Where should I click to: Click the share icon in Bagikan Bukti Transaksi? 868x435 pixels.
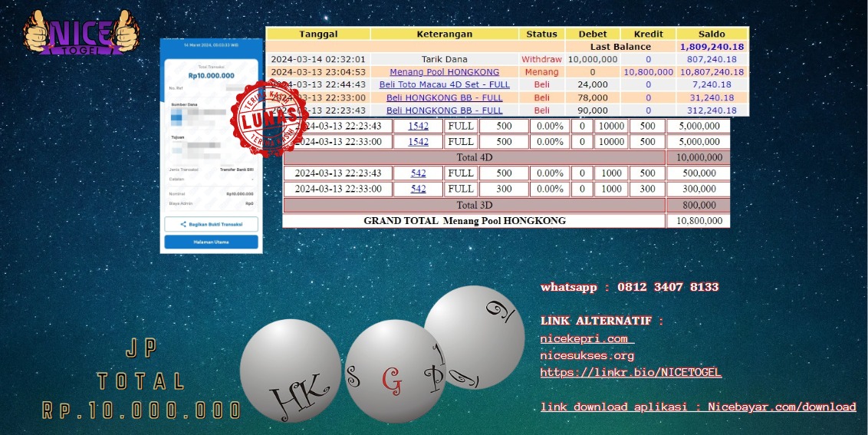coord(183,224)
